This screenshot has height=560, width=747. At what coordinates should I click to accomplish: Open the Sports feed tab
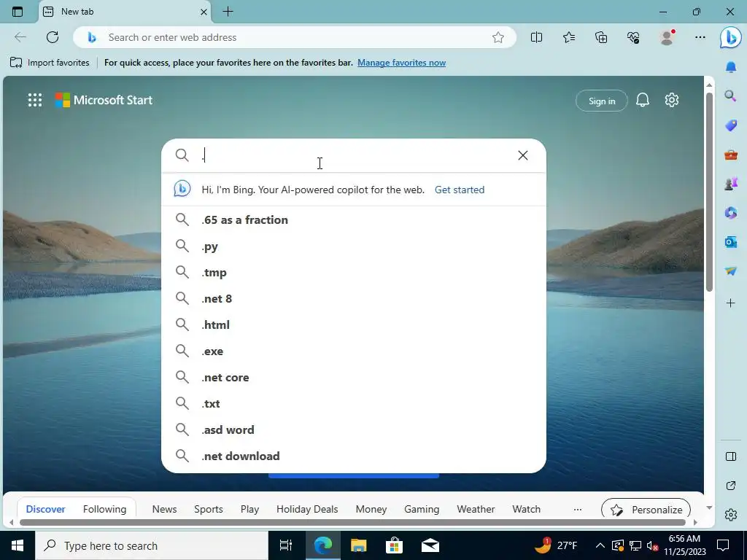point(208,509)
